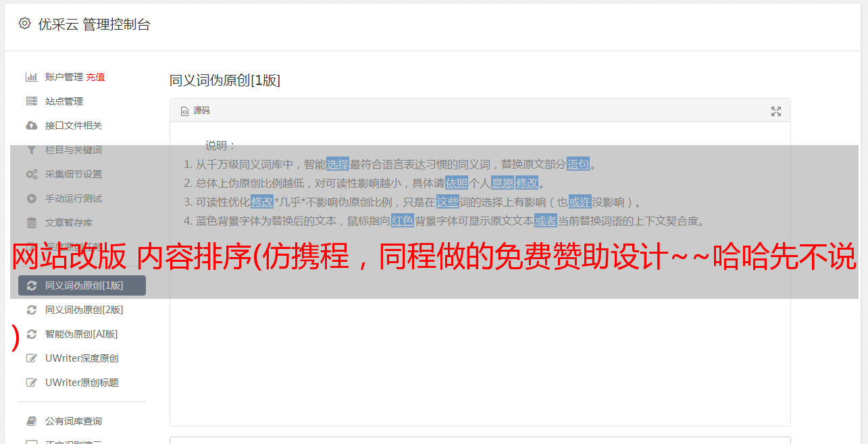Click the gear icon beside 优采云 管理控制台
The height and width of the screenshot is (444, 868).
pos(24,24)
